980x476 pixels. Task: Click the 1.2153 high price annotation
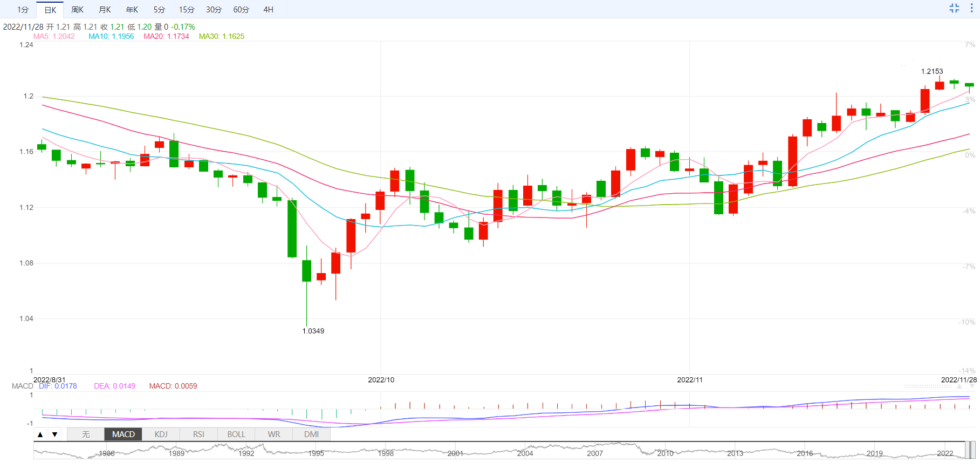coord(932,71)
